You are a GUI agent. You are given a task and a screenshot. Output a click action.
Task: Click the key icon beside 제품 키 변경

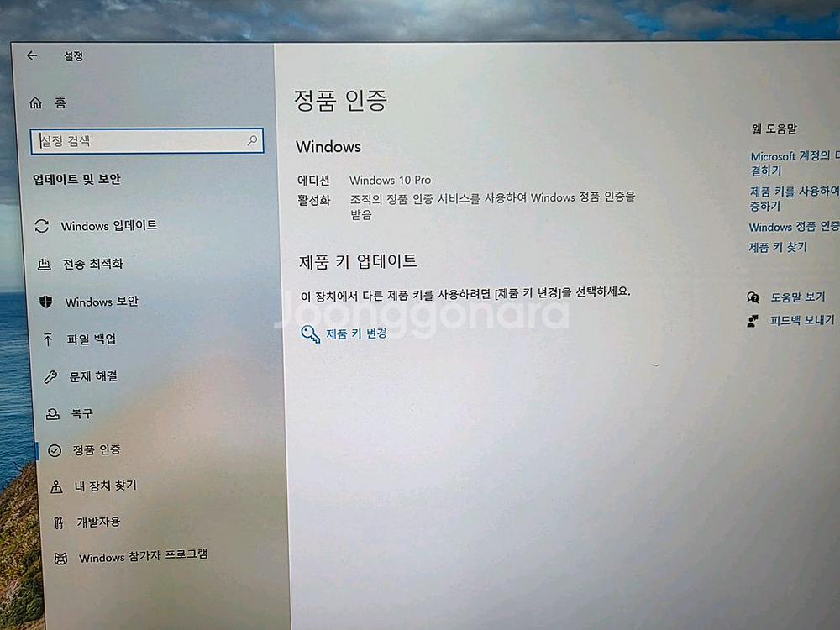pyautogui.click(x=311, y=333)
